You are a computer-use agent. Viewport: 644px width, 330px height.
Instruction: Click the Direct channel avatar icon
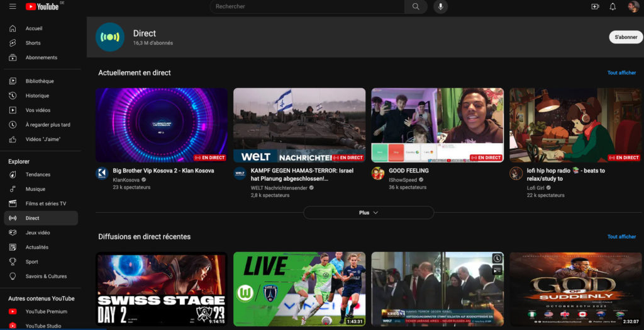pyautogui.click(x=109, y=37)
